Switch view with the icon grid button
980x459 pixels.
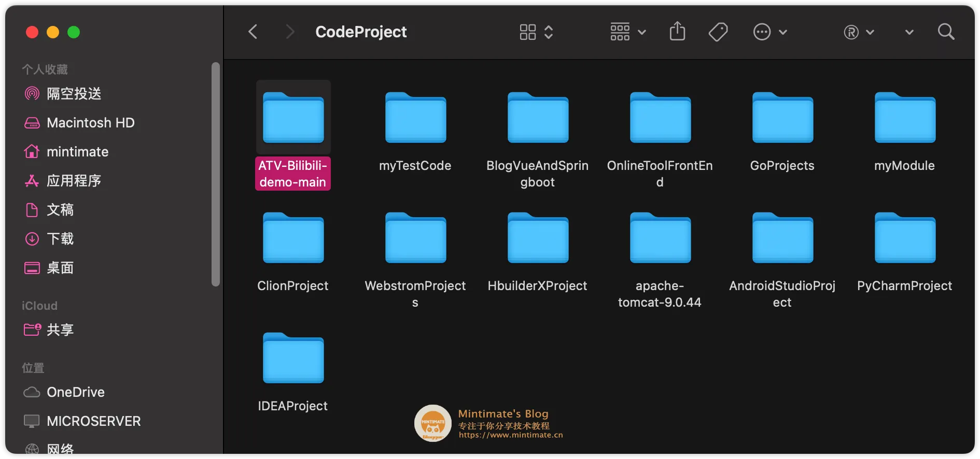(x=528, y=32)
